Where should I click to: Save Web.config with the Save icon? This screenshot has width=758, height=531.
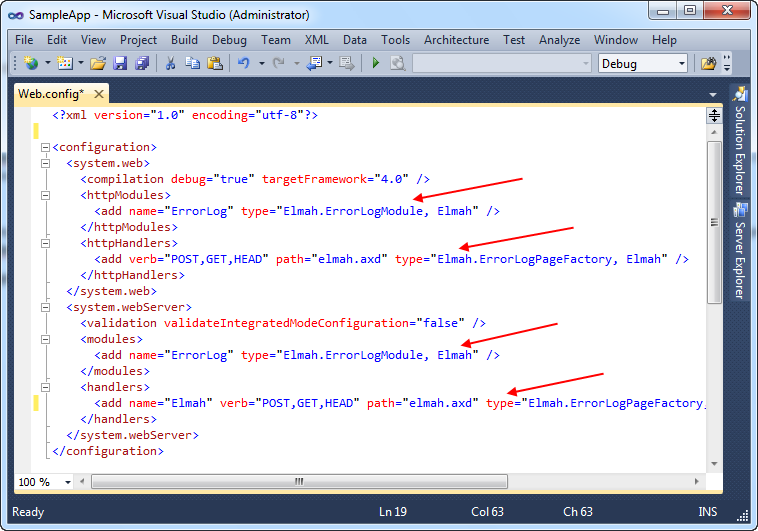point(120,63)
